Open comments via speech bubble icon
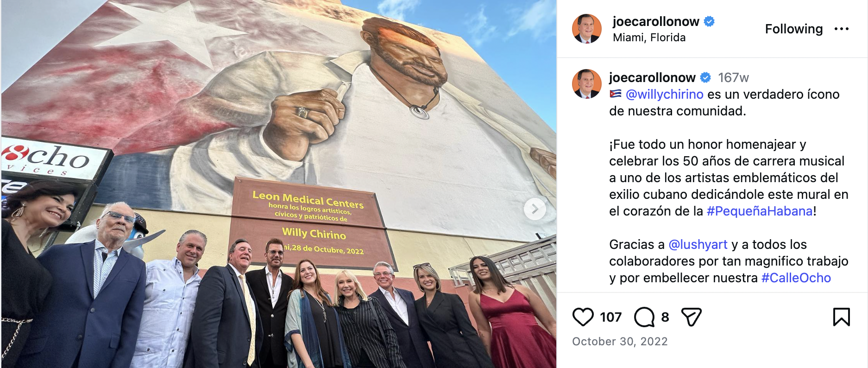This screenshot has width=868, height=368. [644, 317]
